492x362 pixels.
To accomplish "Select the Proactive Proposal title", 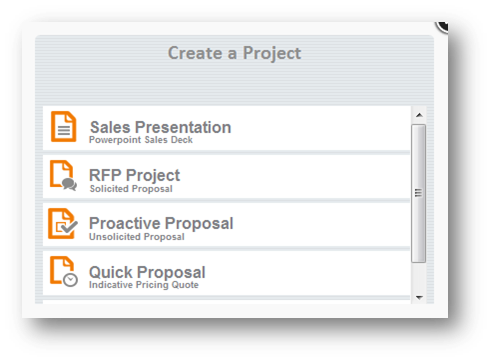I will pyautogui.click(x=161, y=223).
